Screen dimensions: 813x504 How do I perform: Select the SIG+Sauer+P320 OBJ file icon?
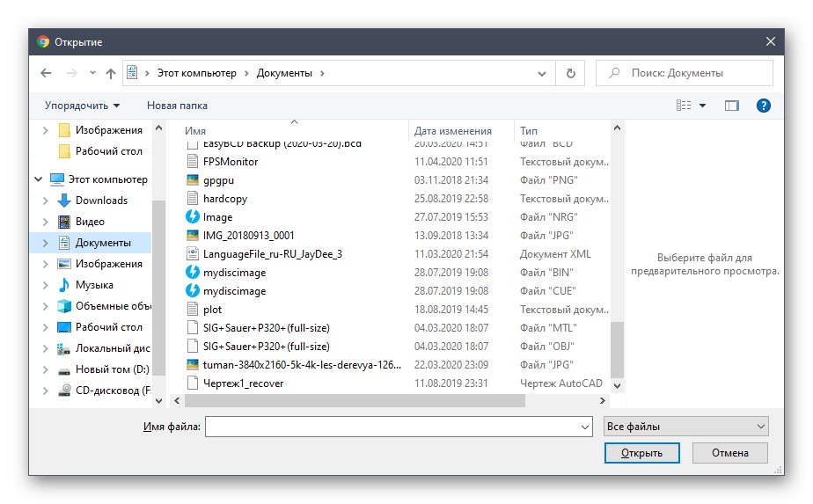coord(193,346)
